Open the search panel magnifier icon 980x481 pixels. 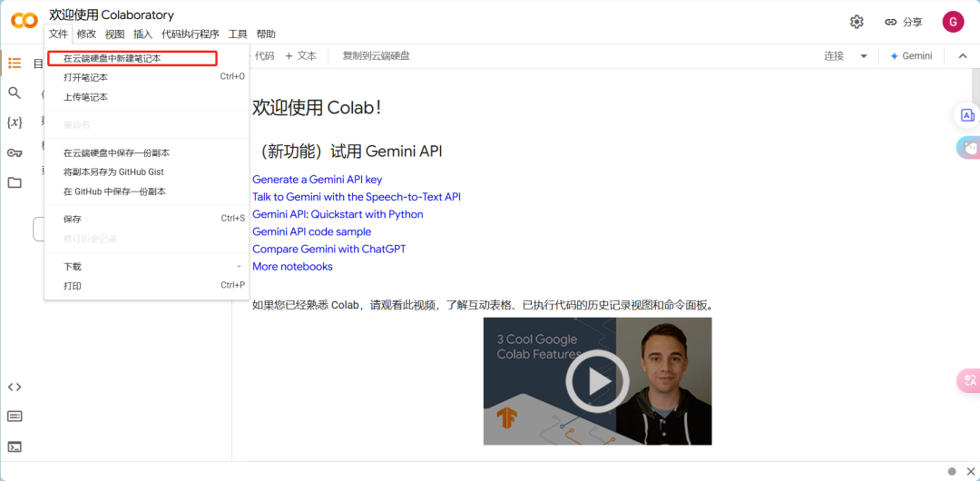(15, 93)
